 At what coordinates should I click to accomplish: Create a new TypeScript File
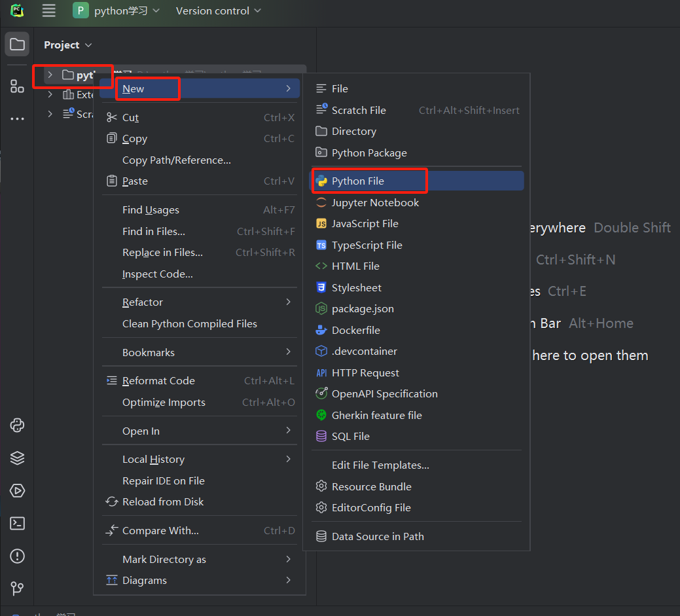(417, 245)
